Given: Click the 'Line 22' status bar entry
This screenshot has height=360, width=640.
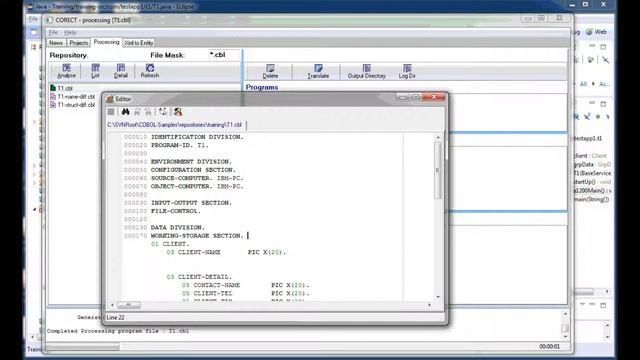Looking at the screenshot, I should click(x=115, y=318).
